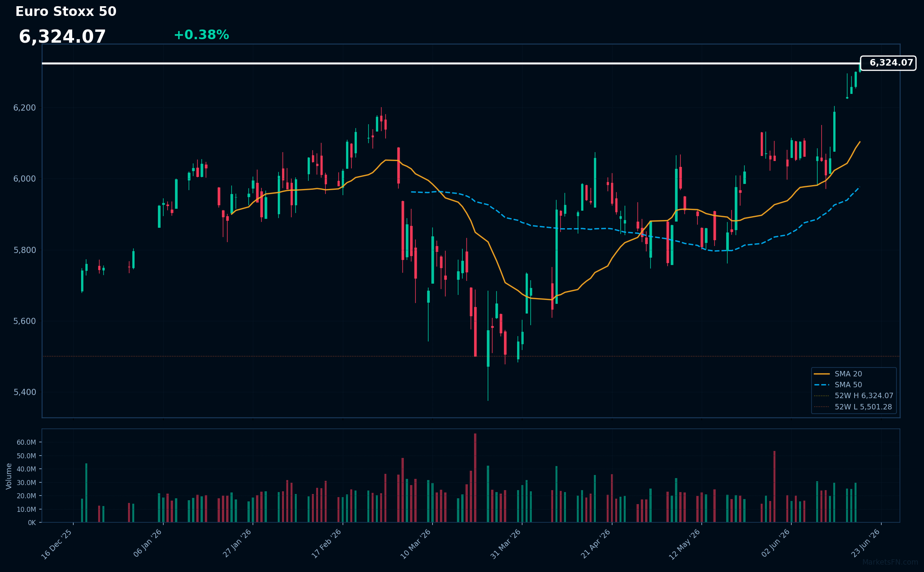
Task: Click the tallest red volume bar in late March
Action: tap(475, 478)
